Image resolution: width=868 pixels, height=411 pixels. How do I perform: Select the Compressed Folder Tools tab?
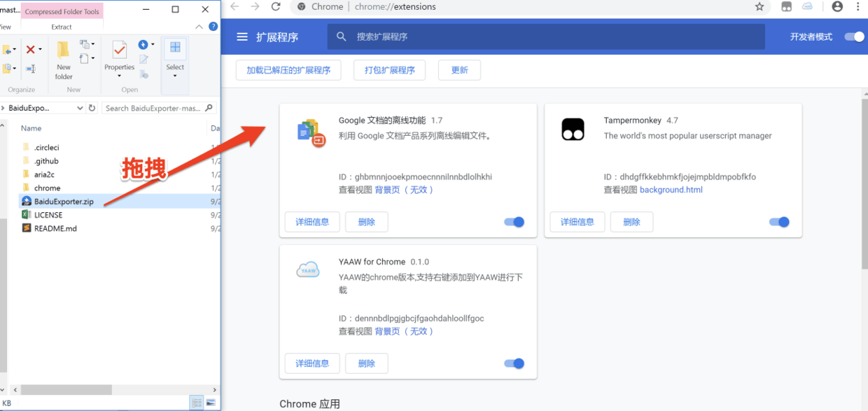click(62, 12)
